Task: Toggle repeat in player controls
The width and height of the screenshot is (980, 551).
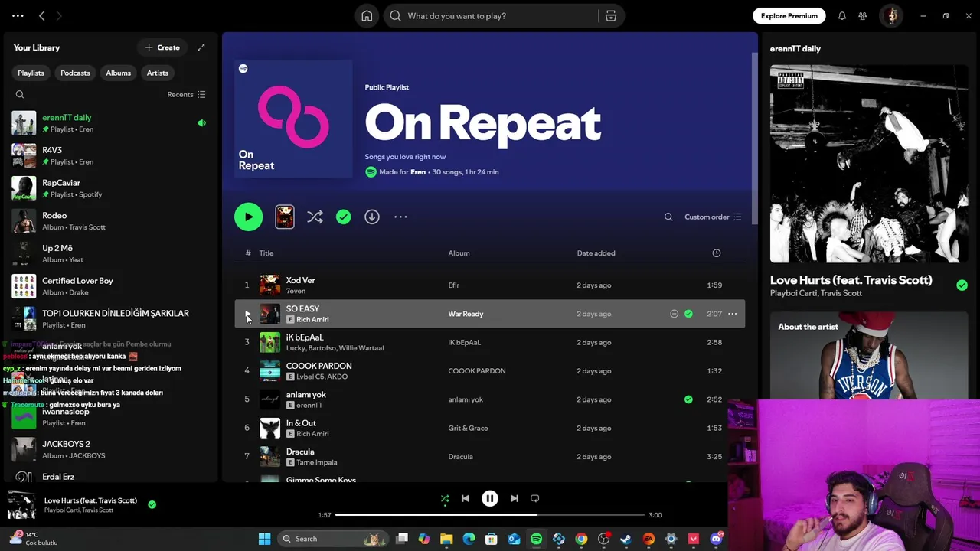Action: pyautogui.click(x=535, y=498)
